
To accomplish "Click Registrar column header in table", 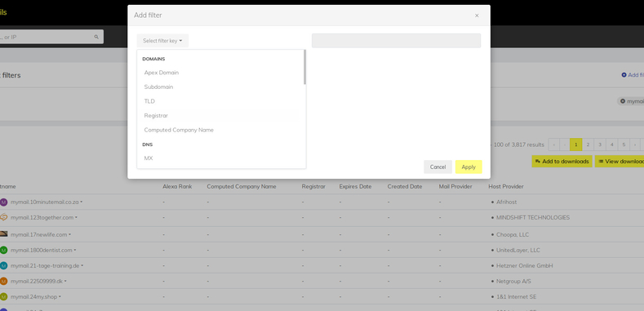I will (313, 186).
